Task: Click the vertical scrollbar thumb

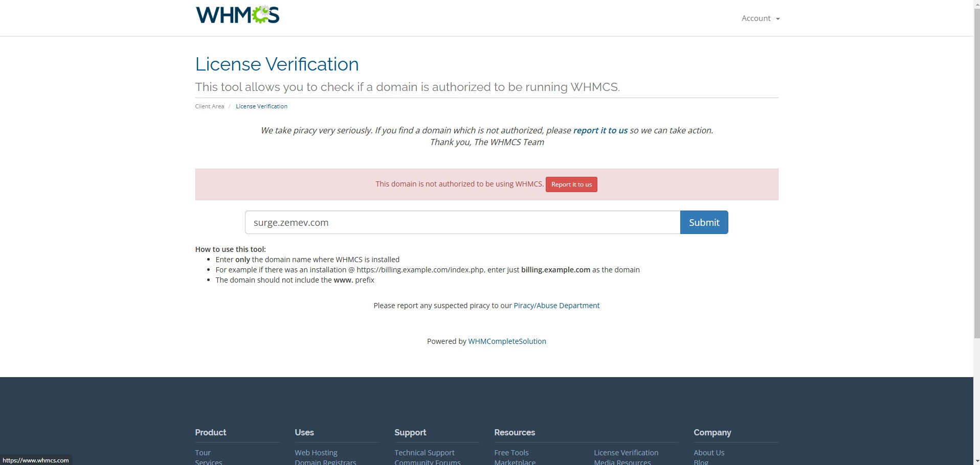Action: [x=977, y=174]
